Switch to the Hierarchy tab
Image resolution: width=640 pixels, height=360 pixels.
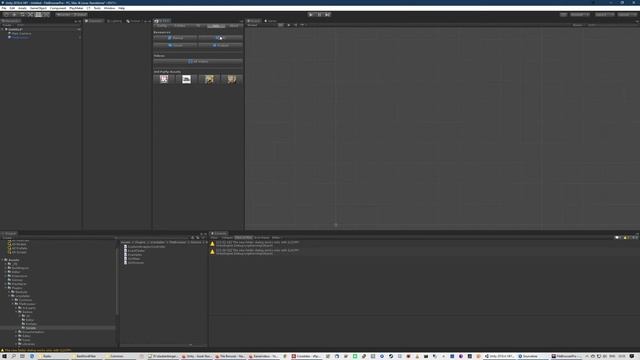tap(11, 21)
